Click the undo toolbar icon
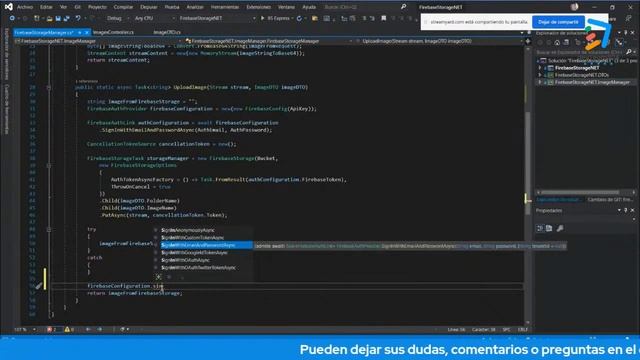The height and width of the screenshot is (360, 640). click(78, 18)
